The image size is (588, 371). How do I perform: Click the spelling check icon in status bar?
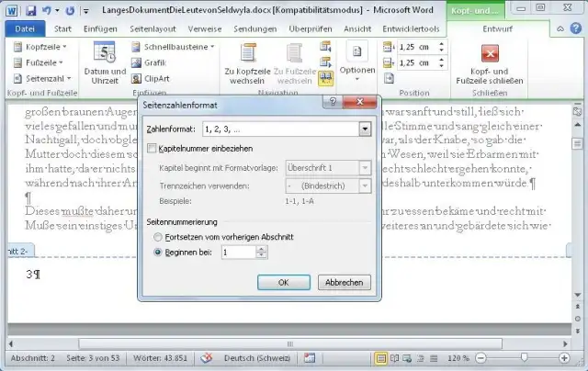206,358
